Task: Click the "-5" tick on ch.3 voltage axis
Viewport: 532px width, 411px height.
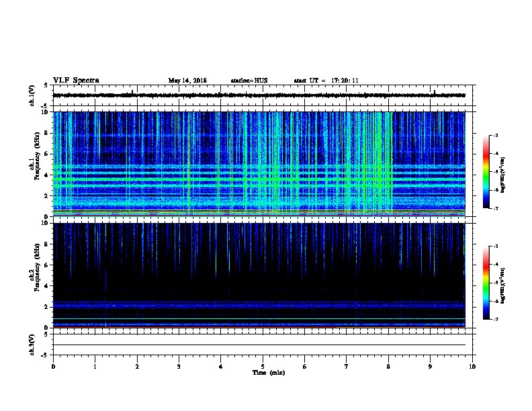Action: (x=46, y=355)
